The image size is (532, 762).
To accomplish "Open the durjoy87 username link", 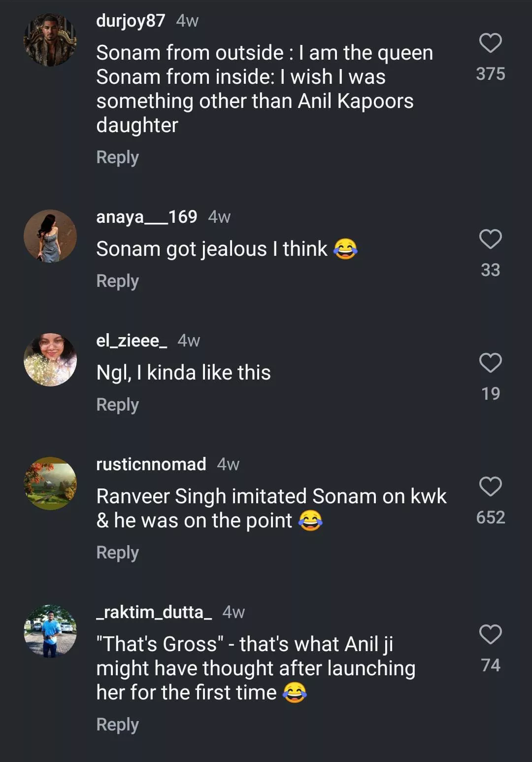I will pyautogui.click(x=131, y=21).
